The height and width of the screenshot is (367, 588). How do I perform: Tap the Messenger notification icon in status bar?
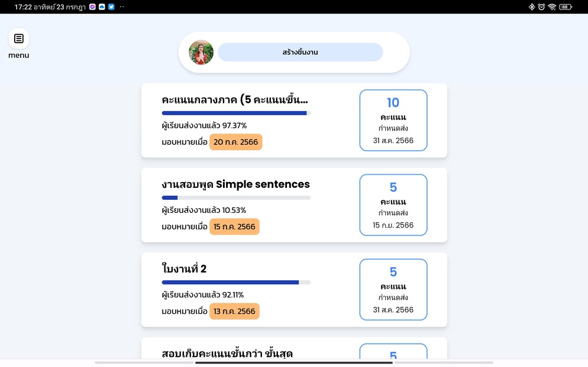92,7
